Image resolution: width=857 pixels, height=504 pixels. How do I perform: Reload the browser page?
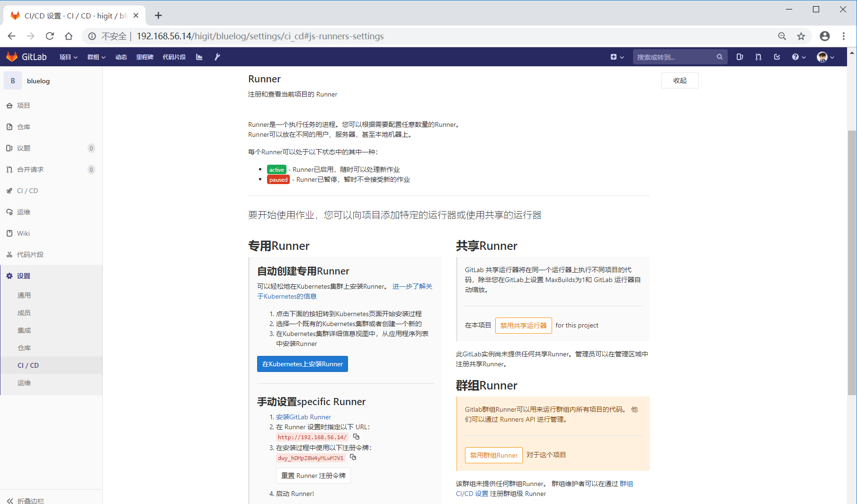[50, 36]
